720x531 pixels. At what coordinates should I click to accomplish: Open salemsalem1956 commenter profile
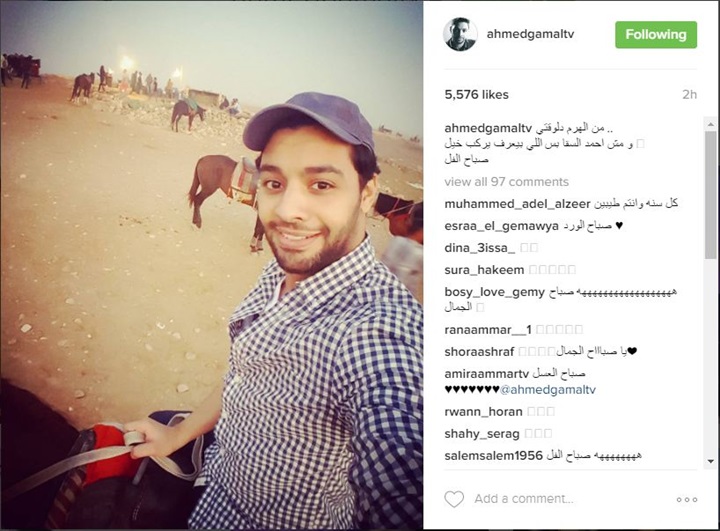[494, 456]
